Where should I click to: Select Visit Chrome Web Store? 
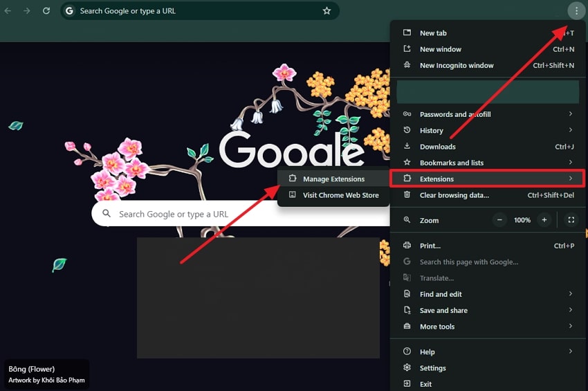pos(333,194)
